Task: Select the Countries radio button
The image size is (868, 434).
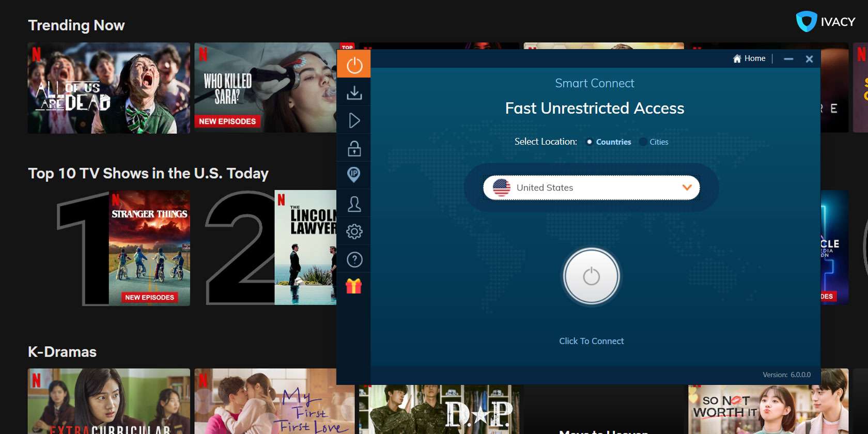Action: coord(589,142)
